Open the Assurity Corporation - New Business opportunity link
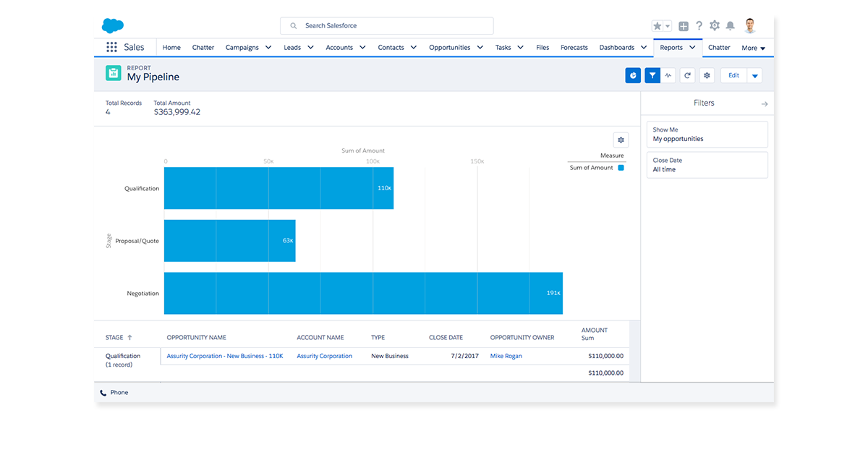Screen dimensions: 868x463 click(224, 356)
